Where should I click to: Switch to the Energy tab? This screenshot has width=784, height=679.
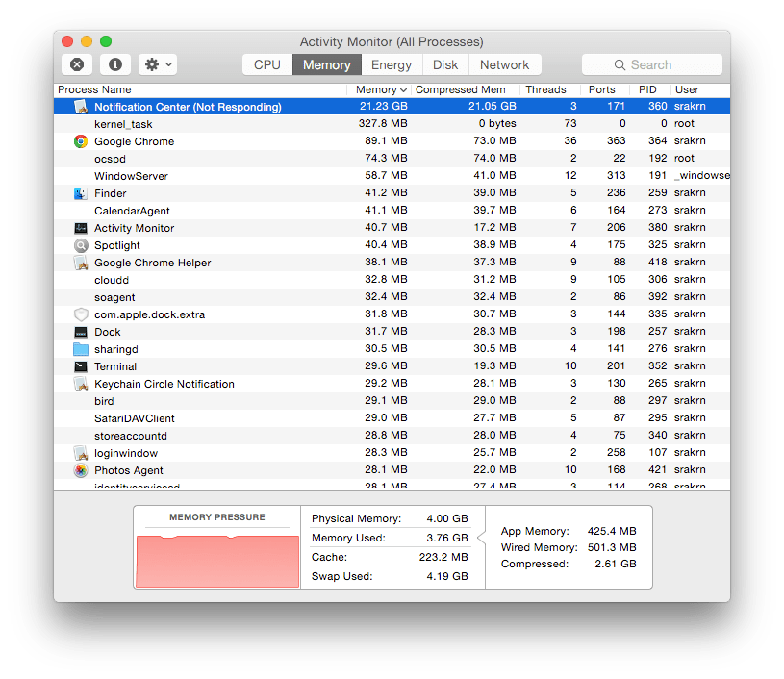coord(392,64)
